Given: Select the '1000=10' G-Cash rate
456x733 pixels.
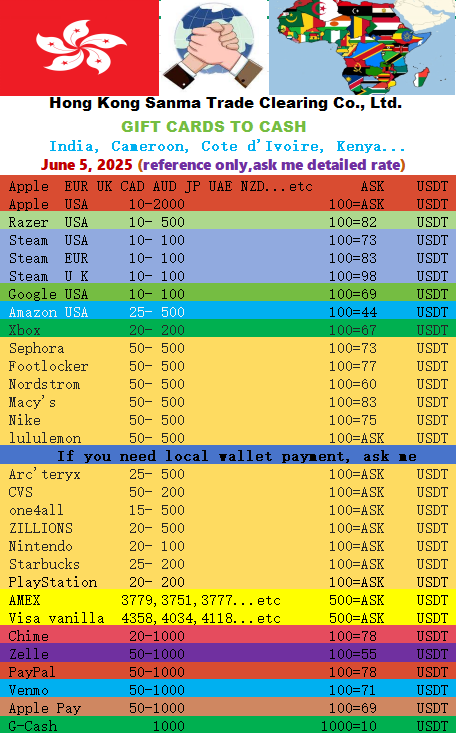Looking at the screenshot, I should (348, 726).
